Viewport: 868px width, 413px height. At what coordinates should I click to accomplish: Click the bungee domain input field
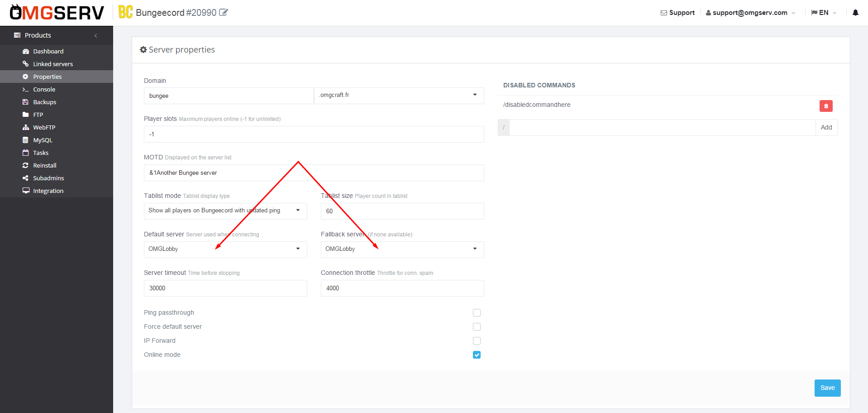[x=229, y=96]
